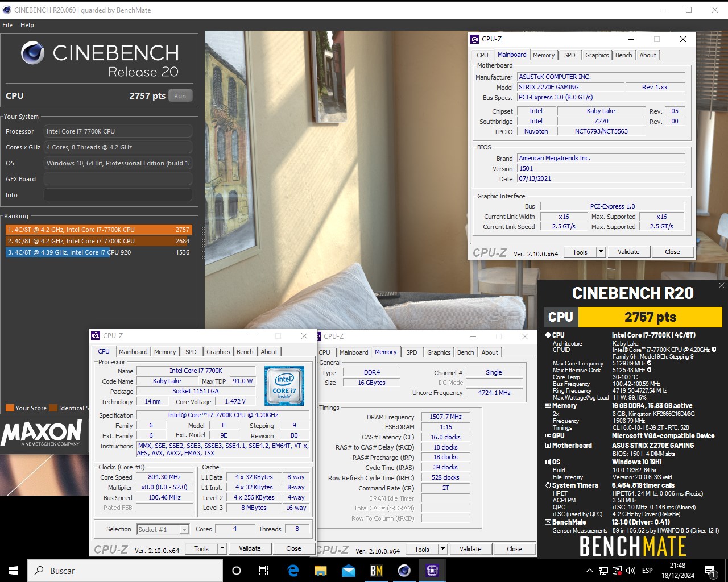Image resolution: width=728 pixels, height=582 pixels.
Task: Click Close button in CPU tab CPU-Z window
Action: coord(293,548)
